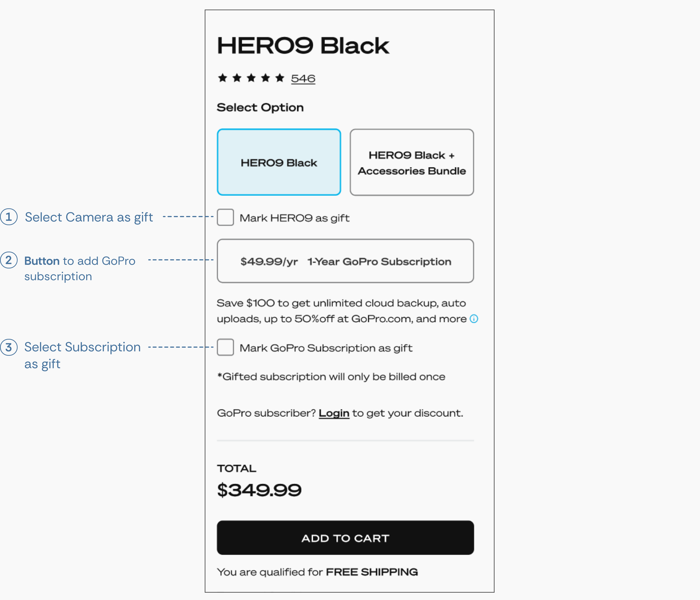Click the Select Option heading

click(x=260, y=107)
